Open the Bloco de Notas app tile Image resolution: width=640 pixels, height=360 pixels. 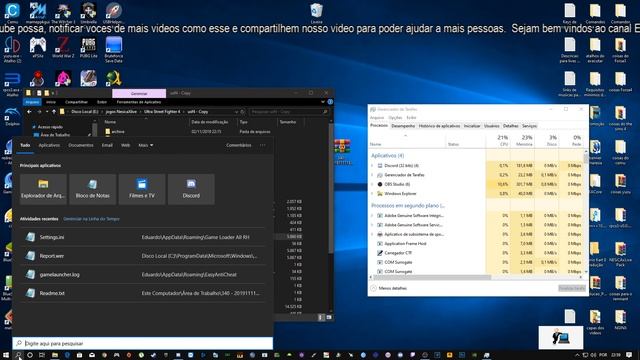[x=93, y=189]
